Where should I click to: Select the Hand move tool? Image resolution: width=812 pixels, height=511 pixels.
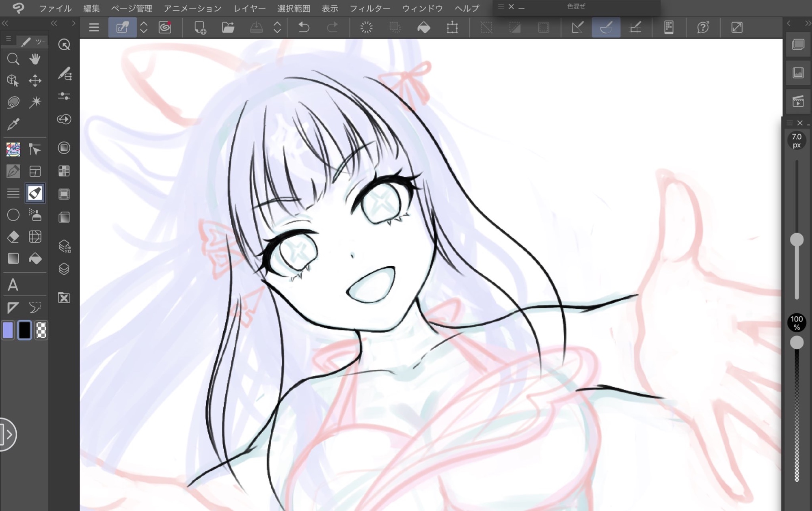click(35, 59)
